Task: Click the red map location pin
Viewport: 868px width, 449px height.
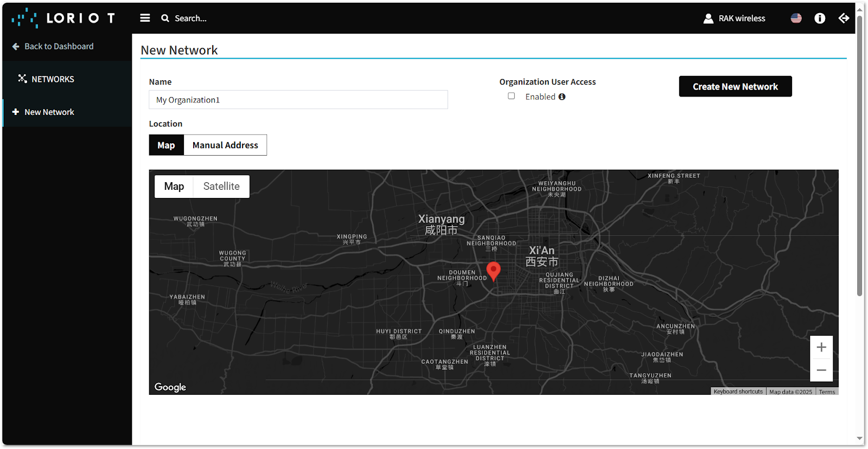Action: [x=493, y=271]
